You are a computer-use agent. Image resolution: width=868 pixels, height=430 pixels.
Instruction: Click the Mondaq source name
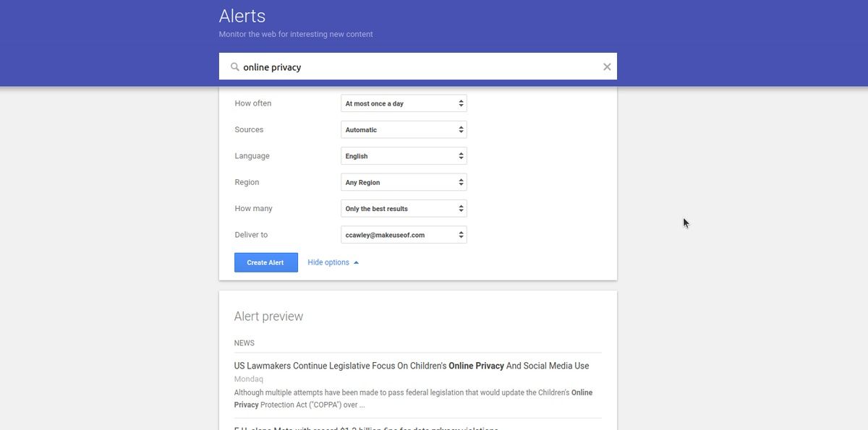(249, 379)
